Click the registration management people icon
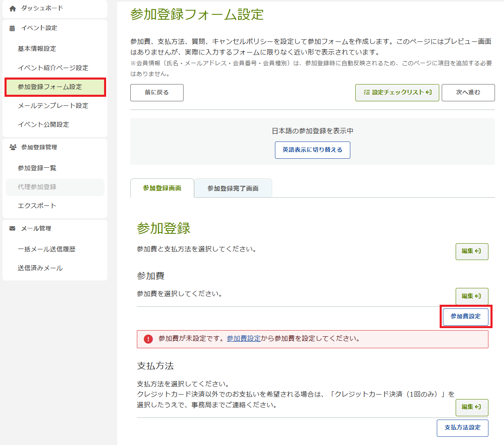504x445 pixels. point(13,147)
